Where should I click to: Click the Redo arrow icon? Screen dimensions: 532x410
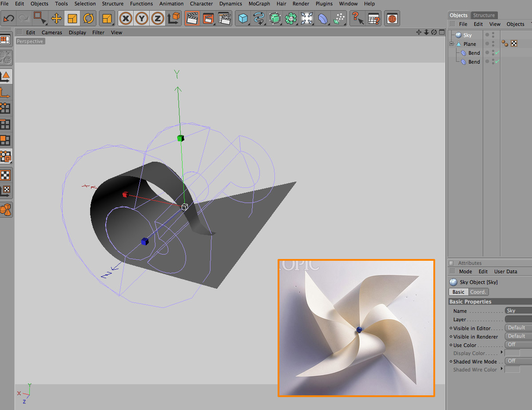[24, 18]
